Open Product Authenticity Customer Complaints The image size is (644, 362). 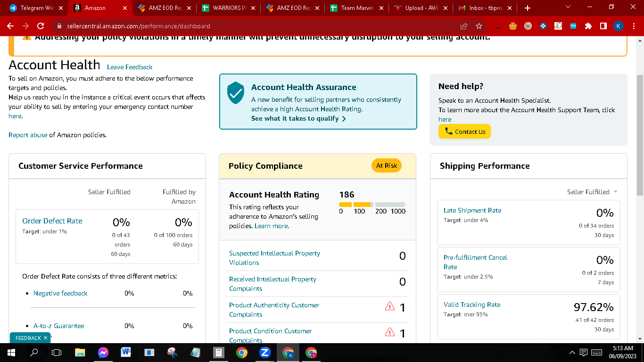pos(274,310)
